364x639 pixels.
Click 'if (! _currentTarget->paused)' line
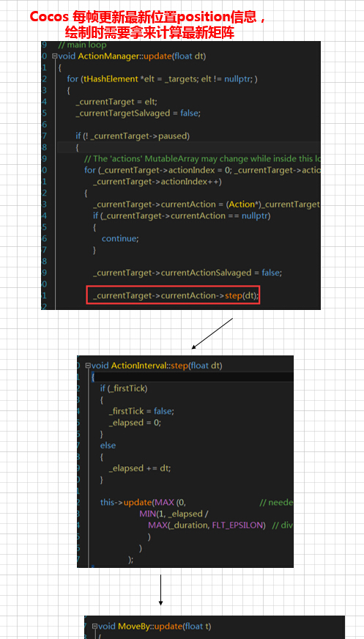click(x=133, y=136)
